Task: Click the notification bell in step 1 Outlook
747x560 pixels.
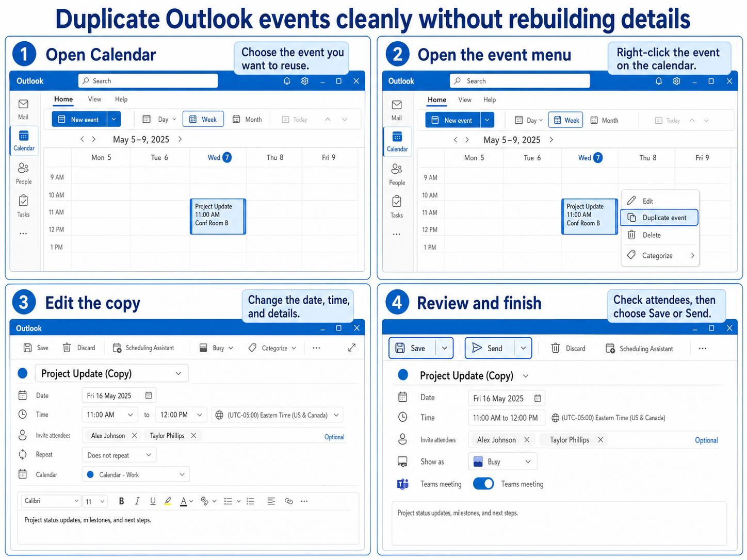Action: tap(287, 81)
